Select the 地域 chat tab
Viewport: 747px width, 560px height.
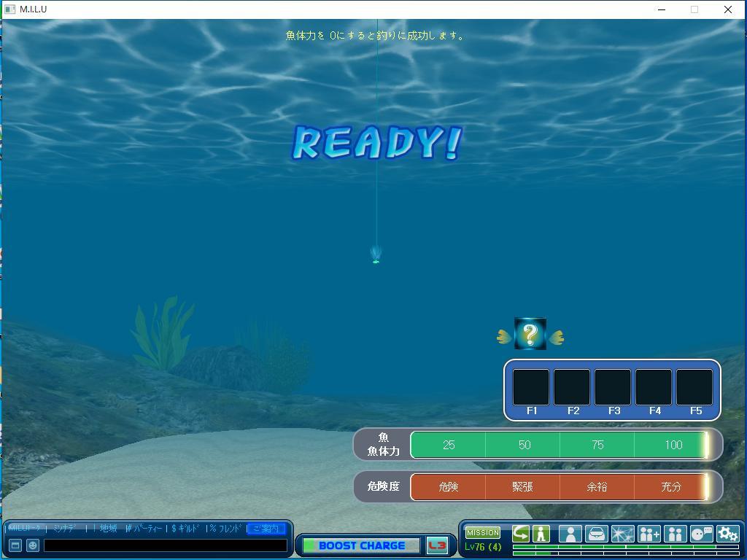tap(108, 529)
